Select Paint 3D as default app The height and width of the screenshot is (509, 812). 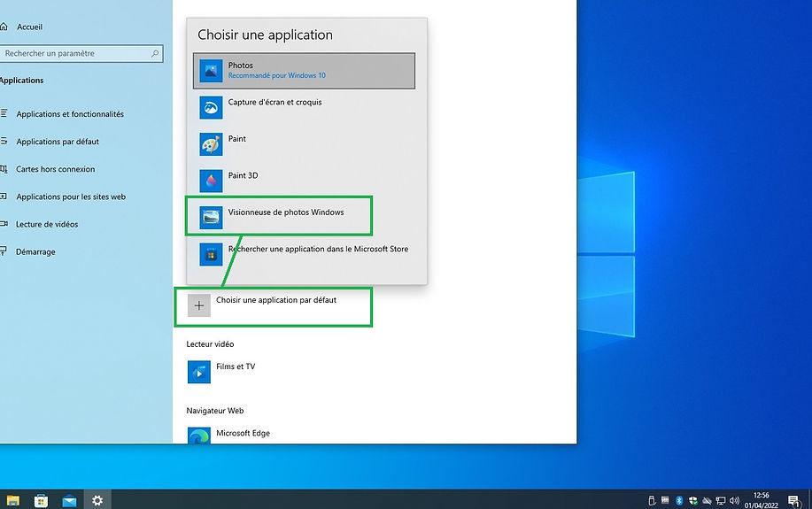coord(304,181)
